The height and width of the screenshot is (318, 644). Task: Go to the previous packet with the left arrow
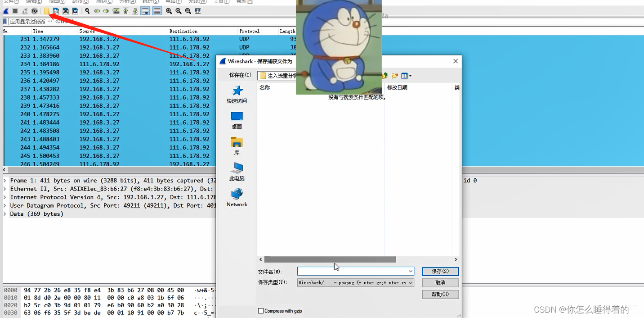coord(97,11)
